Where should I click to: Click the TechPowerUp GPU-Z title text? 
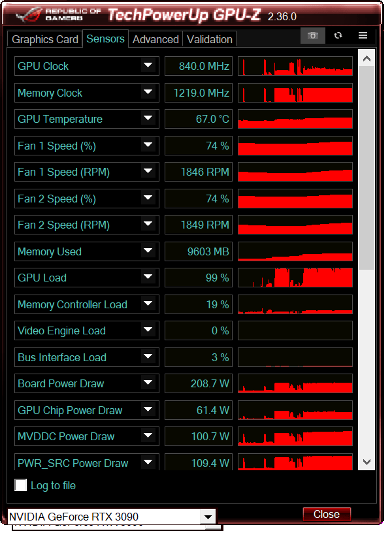(184, 15)
